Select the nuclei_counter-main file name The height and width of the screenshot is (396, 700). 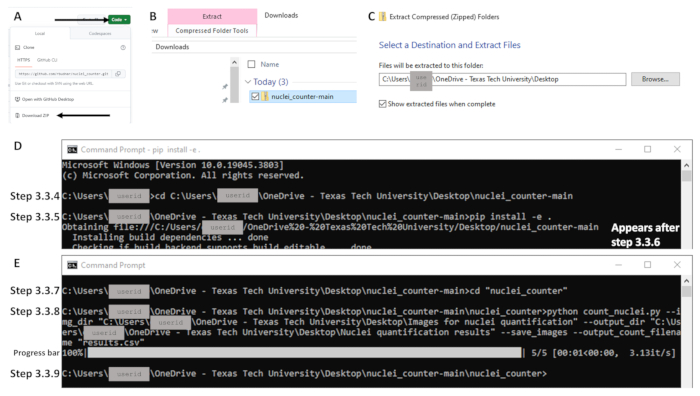tap(302, 96)
